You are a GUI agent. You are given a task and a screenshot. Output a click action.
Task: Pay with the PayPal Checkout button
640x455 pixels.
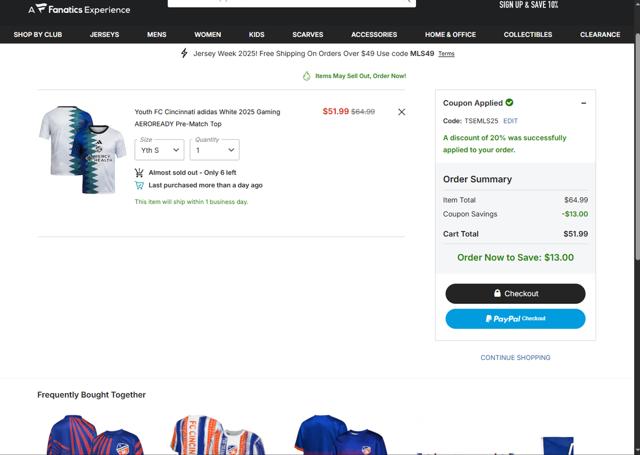point(515,319)
